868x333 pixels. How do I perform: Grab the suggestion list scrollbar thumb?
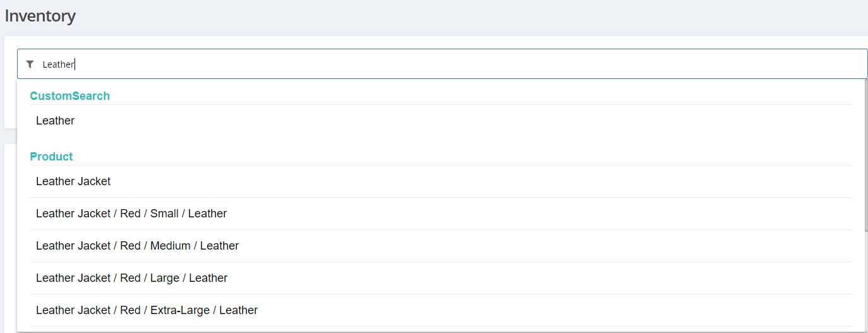(x=865, y=155)
